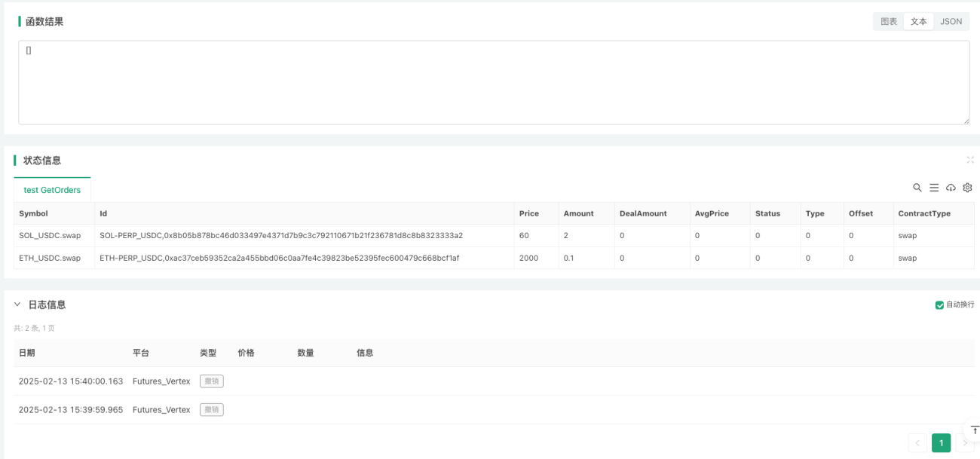Image resolution: width=980 pixels, height=459 pixels.
Task: Click the three-line list view icon
Action: click(x=934, y=188)
